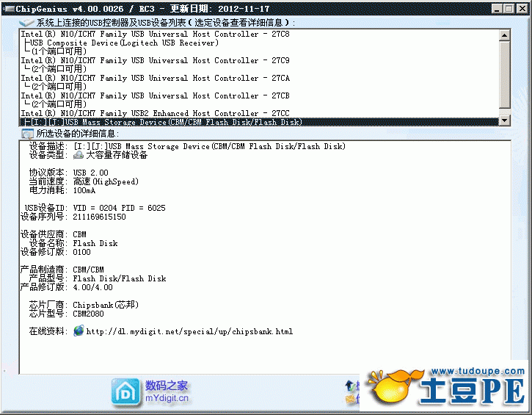The width and height of the screenshot is (532, 415).
Task: Click the device vendor value CBM
Action: click(x=80, y=234)
